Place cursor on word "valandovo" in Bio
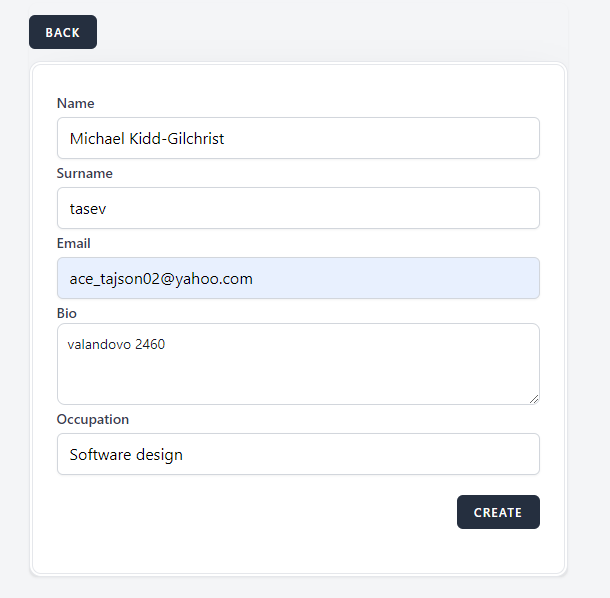Screen dimensions: 610x598 99,345
